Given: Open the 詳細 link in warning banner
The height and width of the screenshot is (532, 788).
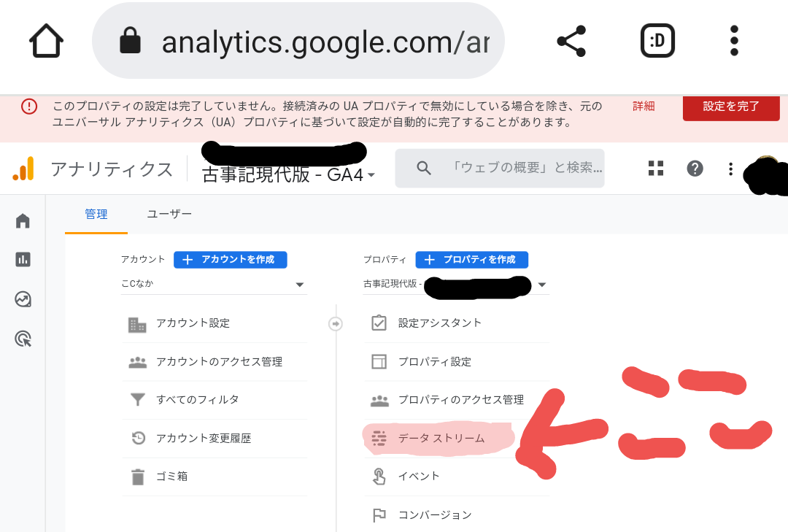Looking at the screenshot, I should (644, 106).
